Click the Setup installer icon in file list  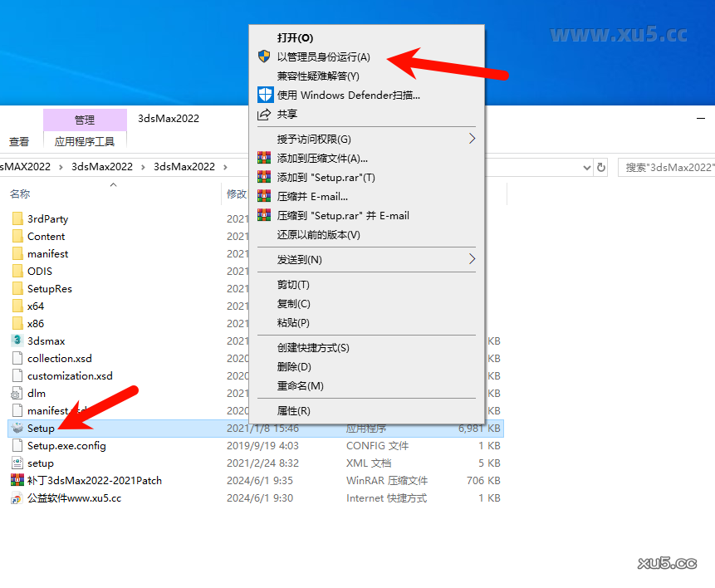(19, 428)
